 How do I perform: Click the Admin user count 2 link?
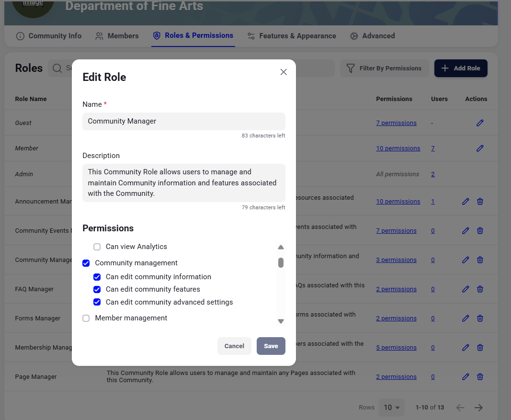(x=433, y=174)
